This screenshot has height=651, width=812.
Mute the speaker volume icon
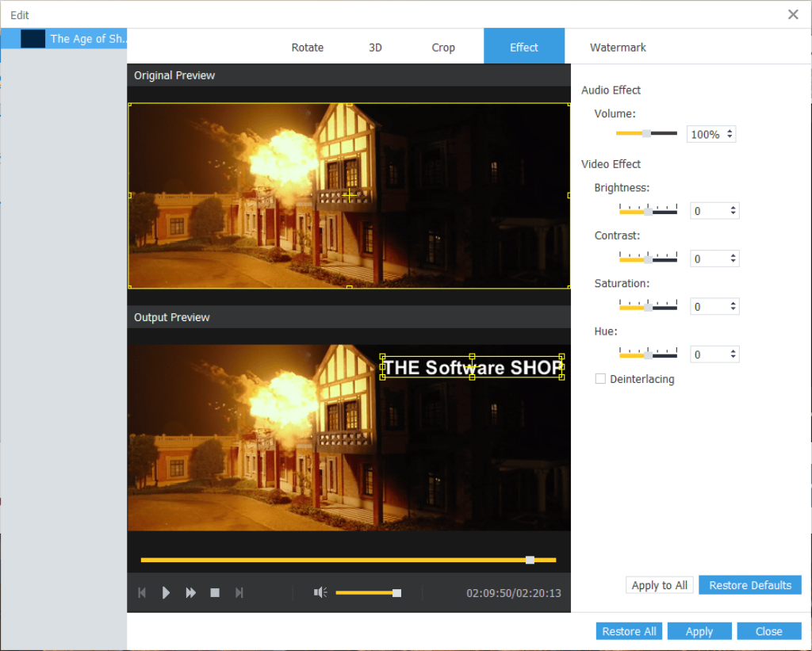click(x=320, y=592)
